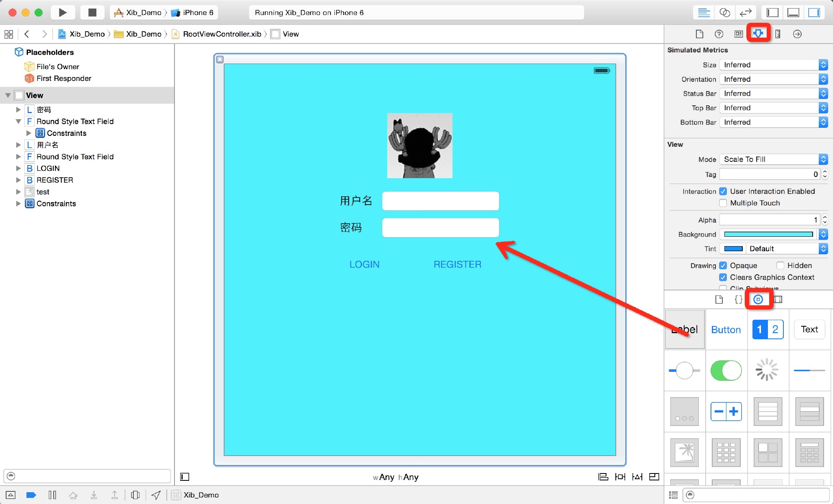
Task: Click the Step Over debug icon
Action: 73,495
